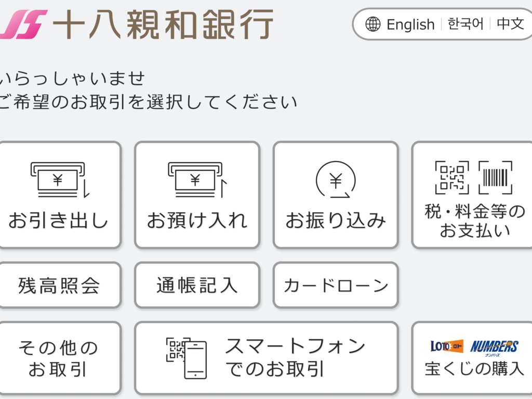Tap the 税・料金等のお支払い payment label
532x399 pixels.
474,221
